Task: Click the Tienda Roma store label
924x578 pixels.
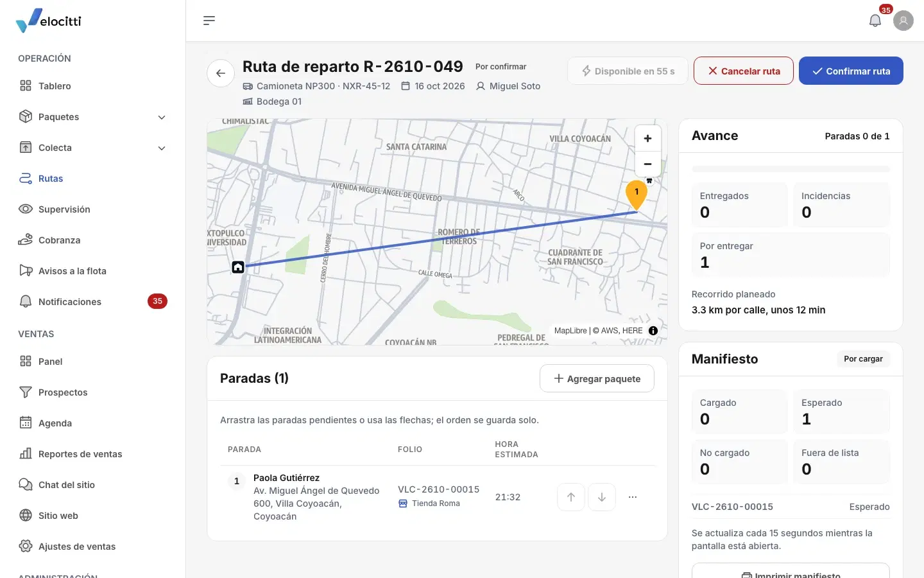Action: click(429, 504)
